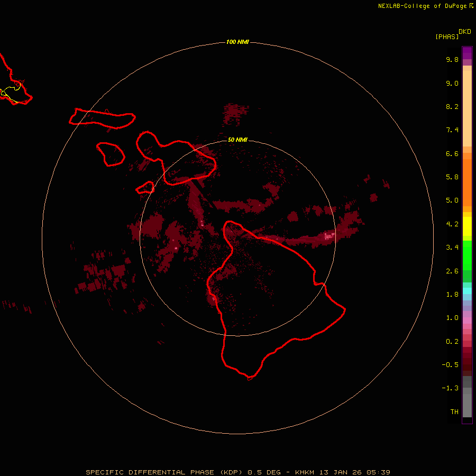Click the Molokai island red outline
The image size is (476, 476).
102,118
